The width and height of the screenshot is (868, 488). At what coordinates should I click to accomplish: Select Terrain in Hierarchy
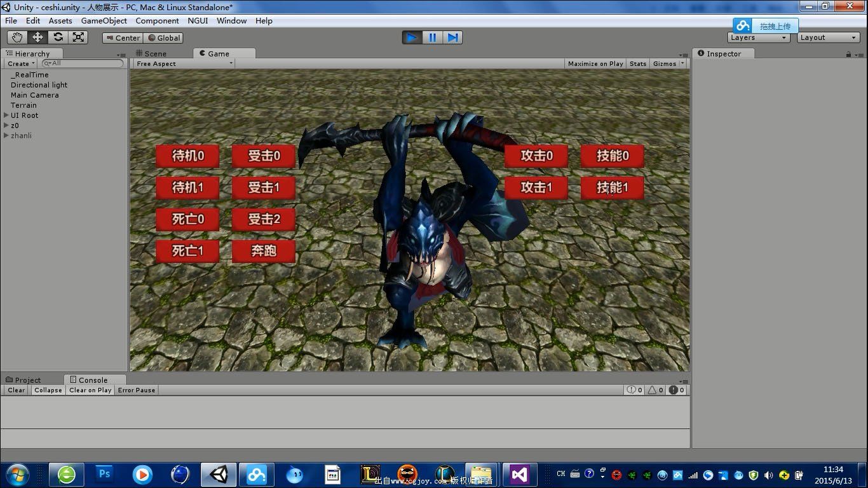24,105
